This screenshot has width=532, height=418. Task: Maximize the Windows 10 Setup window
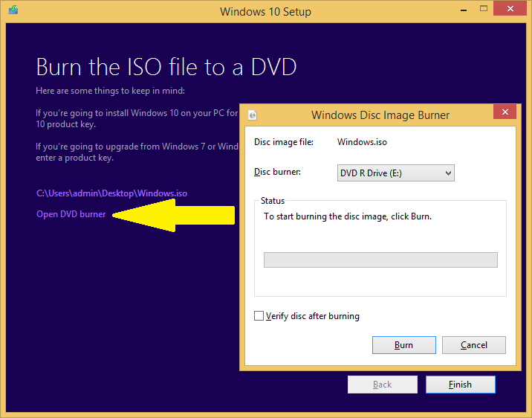484,9
